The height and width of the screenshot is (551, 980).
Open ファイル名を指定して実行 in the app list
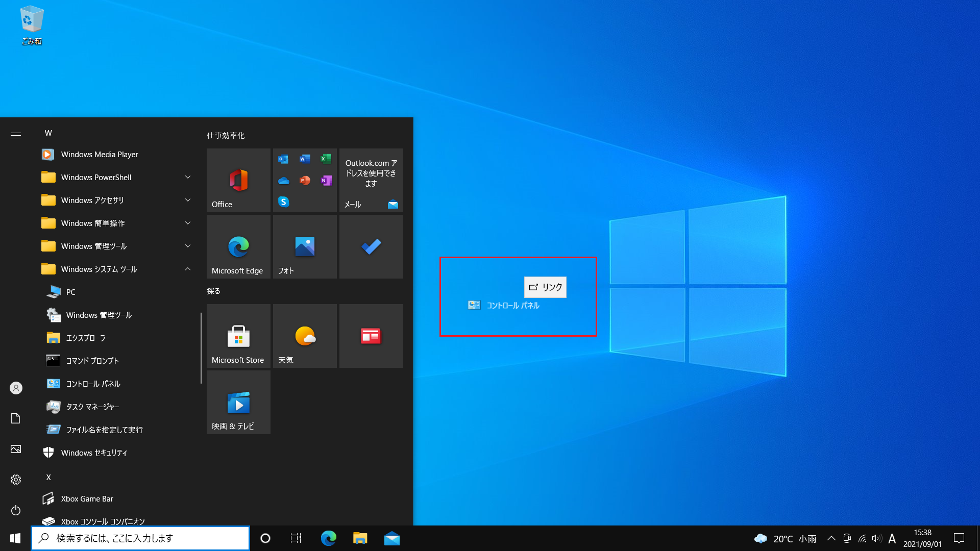tap(116, 430)
